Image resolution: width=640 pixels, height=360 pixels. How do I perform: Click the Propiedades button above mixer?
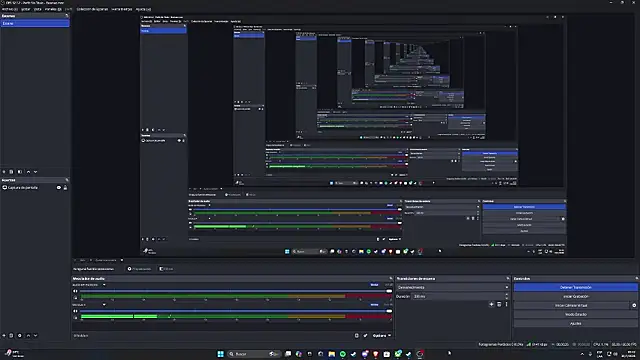point(139,269)
